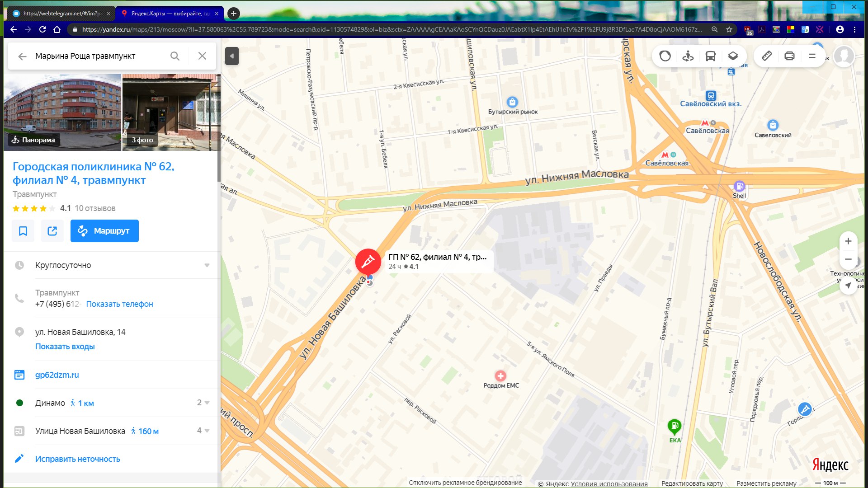Click Разместить рекламу link
The height and width of the screenshot is (488, 868).
pyautogui.click(x=766, y=483)
